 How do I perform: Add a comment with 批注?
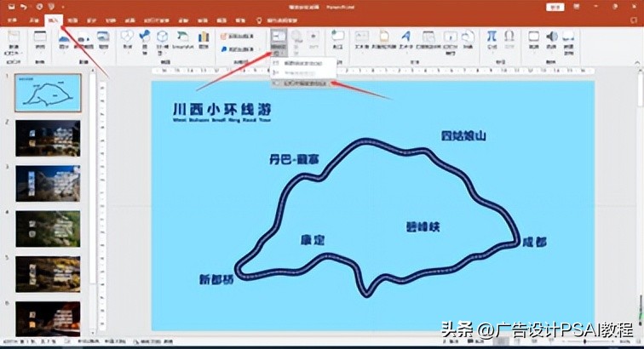tap(337, 41)
